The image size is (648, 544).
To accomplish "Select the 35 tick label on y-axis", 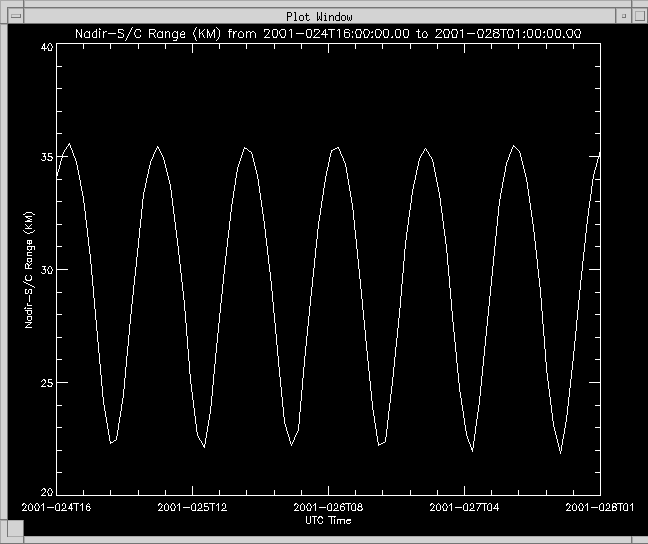I will (45, 158).
